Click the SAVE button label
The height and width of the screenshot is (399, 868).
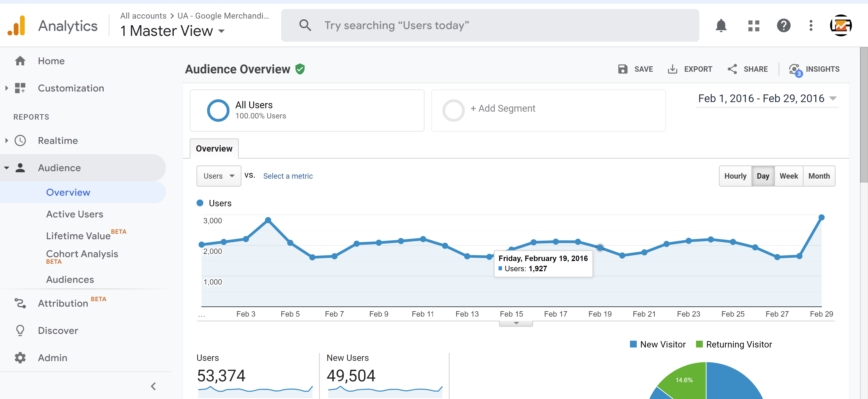[x=644, y=69]
